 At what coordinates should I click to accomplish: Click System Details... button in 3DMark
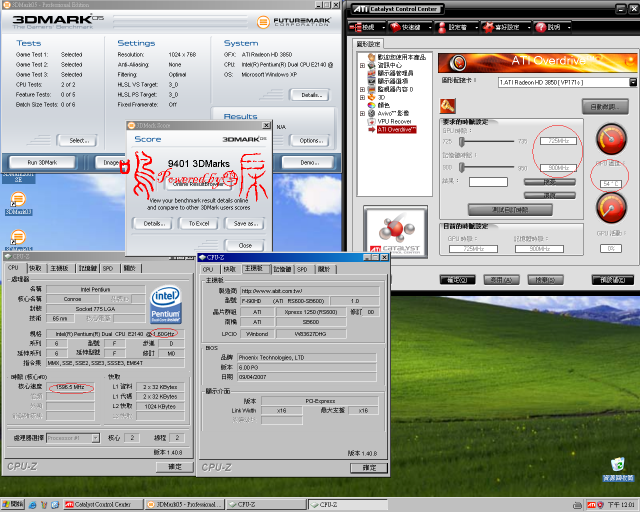[311, 95]
